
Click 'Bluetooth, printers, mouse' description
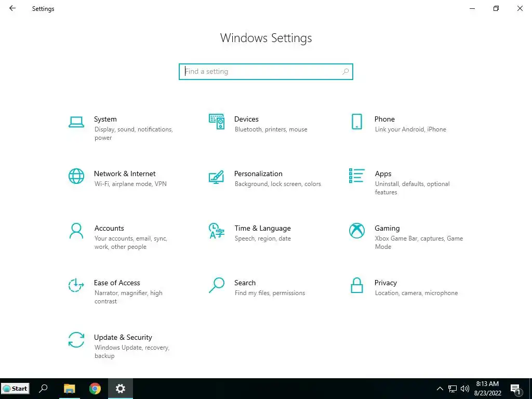[x=271, y=129]
